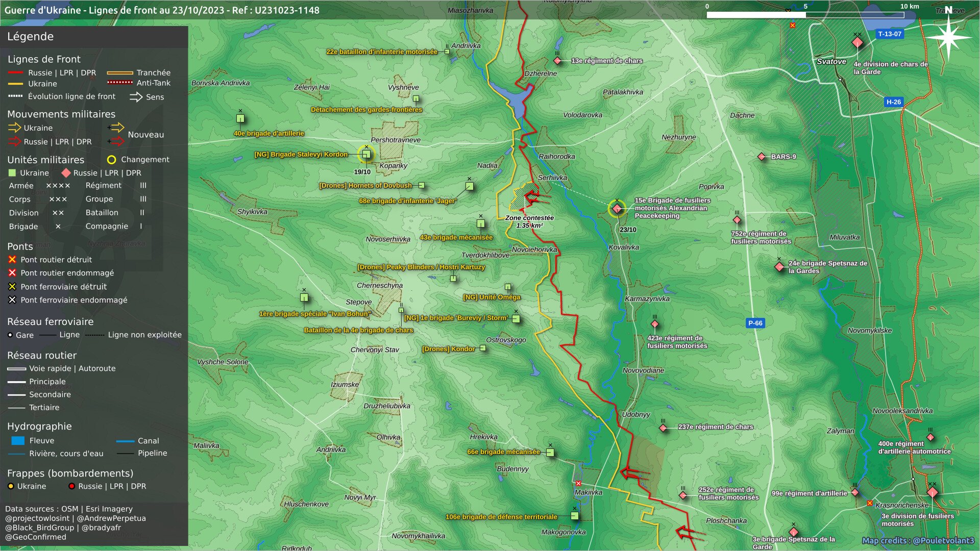Click the 22e bataillon d'infanterie motorisée marker

(447, 52)
